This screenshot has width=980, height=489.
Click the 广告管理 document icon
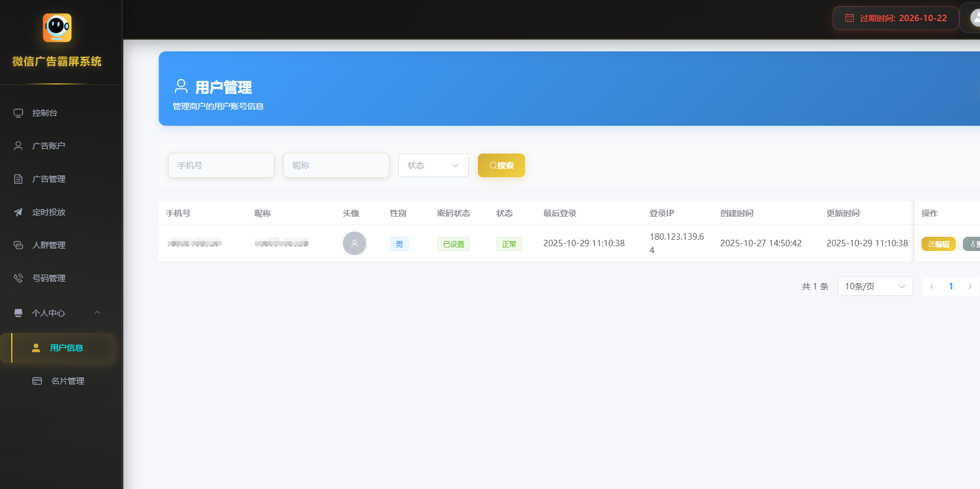point(18,179)
